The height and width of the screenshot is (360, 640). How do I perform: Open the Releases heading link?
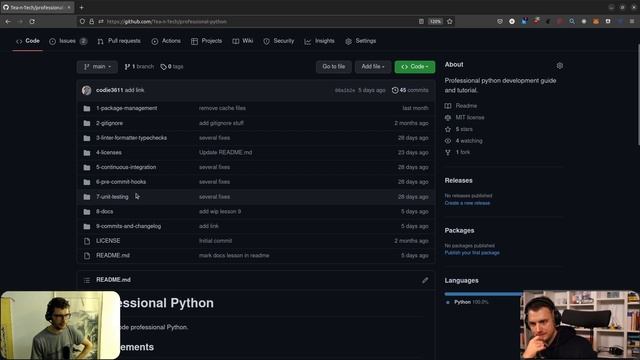[458, 180]
